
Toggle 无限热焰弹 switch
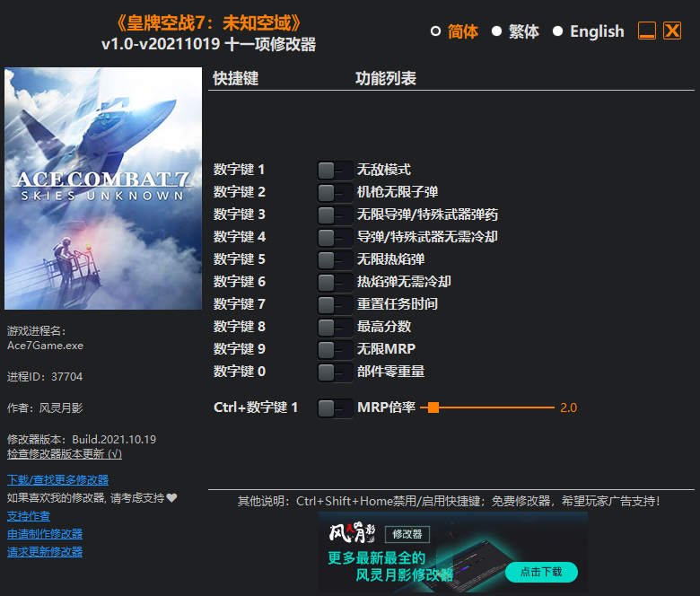click(x=335, y=259)
